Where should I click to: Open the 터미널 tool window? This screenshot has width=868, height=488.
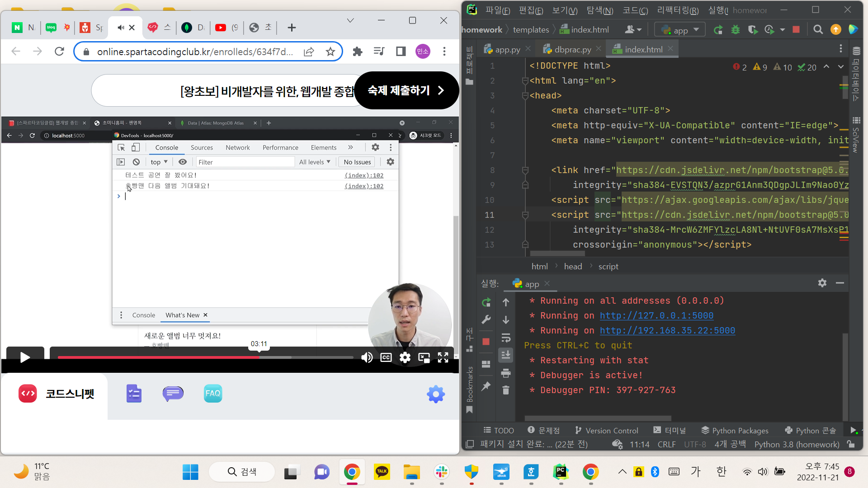[670, 430]
